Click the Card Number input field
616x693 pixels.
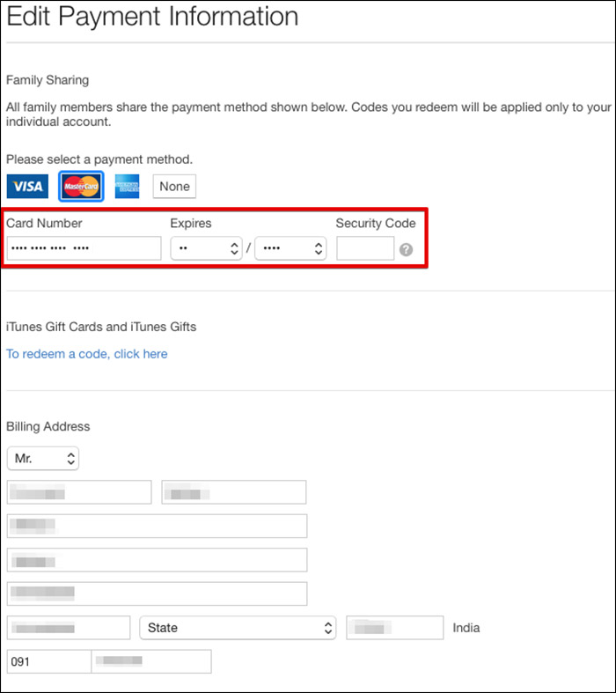point(84,248)
